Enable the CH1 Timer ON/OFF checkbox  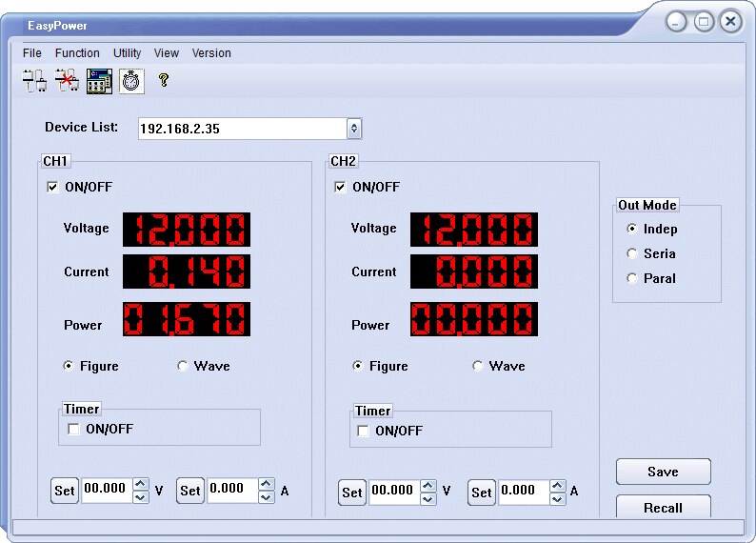coord(73,429)
